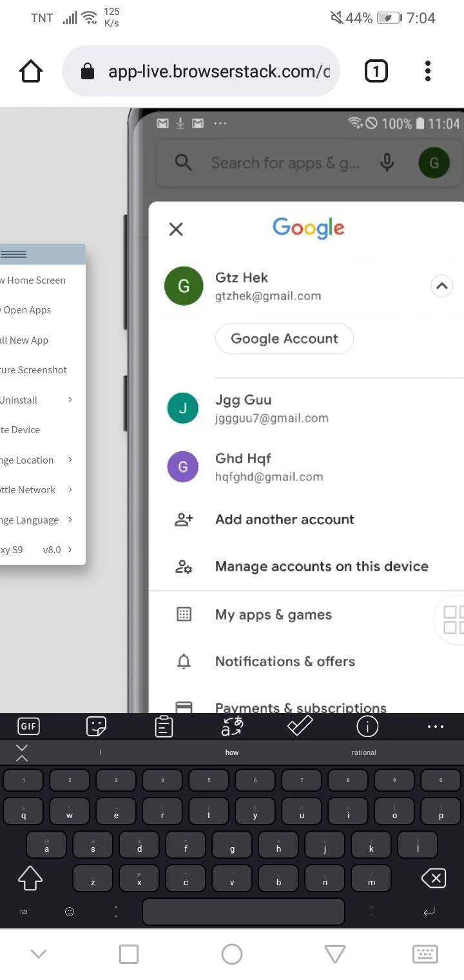Open the Google Account button
This screenshot has width=464, height=980.
[284, 338]
